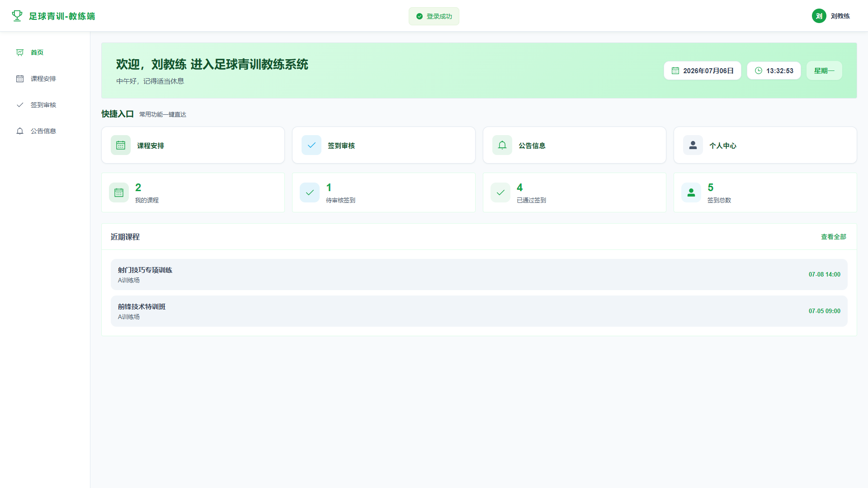Click the bell icon beside sidebar 公告信息

20,131
